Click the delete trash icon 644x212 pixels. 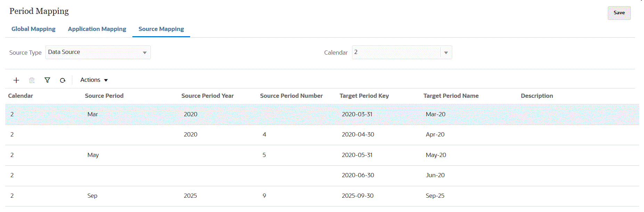(x=32, y=80)
